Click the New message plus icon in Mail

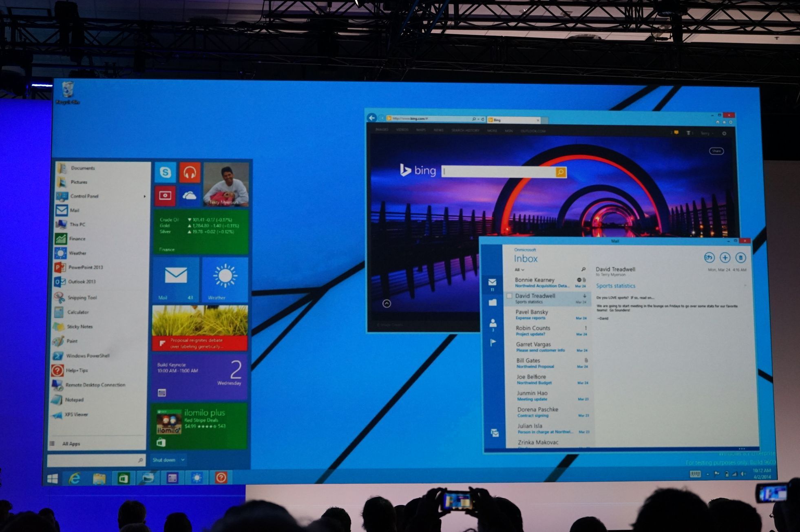point(725,257)
